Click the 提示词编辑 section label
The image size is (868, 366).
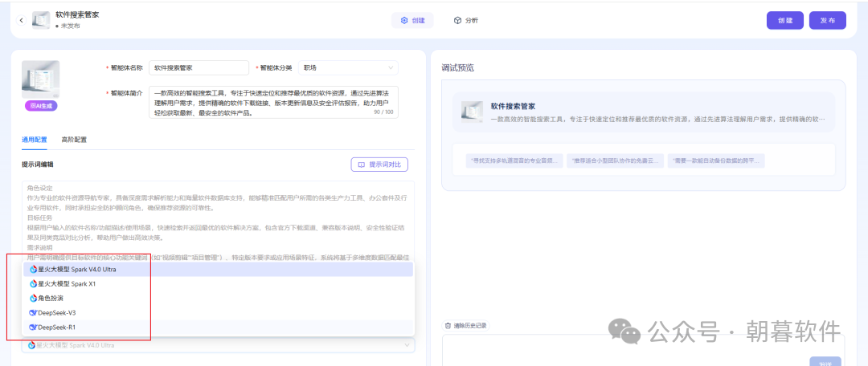pyautogui.click(x=38, y=165)
